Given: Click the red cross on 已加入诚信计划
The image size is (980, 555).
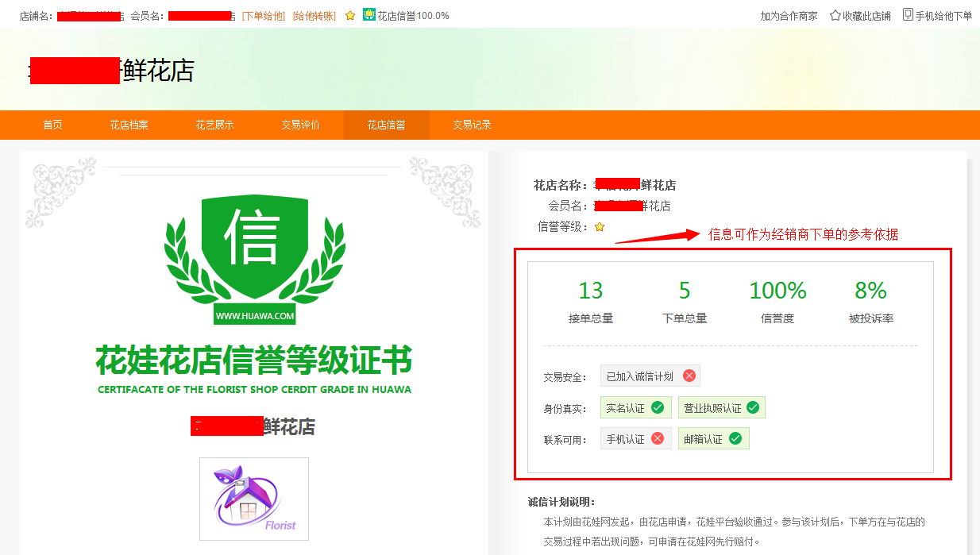Looking at the screenshot, I should pos(689,376).
